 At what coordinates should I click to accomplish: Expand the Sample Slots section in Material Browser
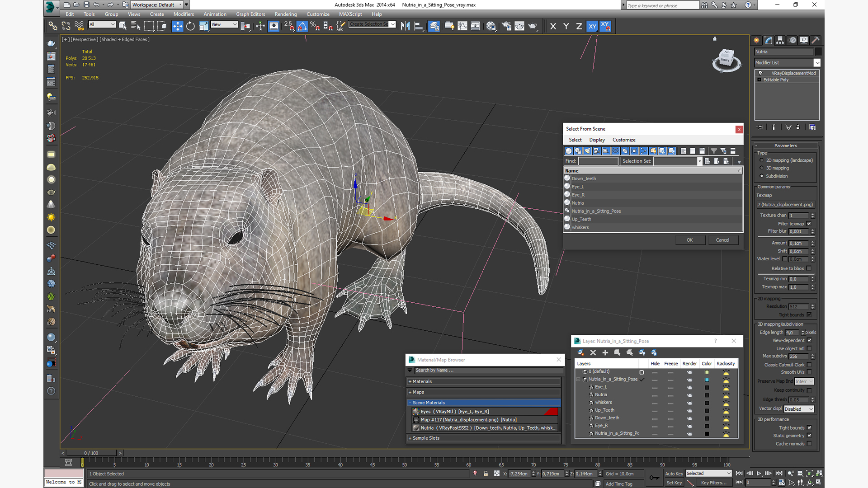coord(484,438)
